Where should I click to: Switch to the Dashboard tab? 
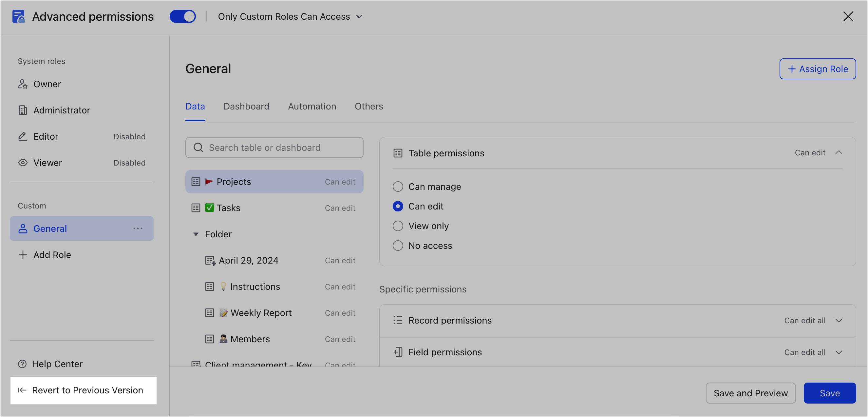coord(246,107)
